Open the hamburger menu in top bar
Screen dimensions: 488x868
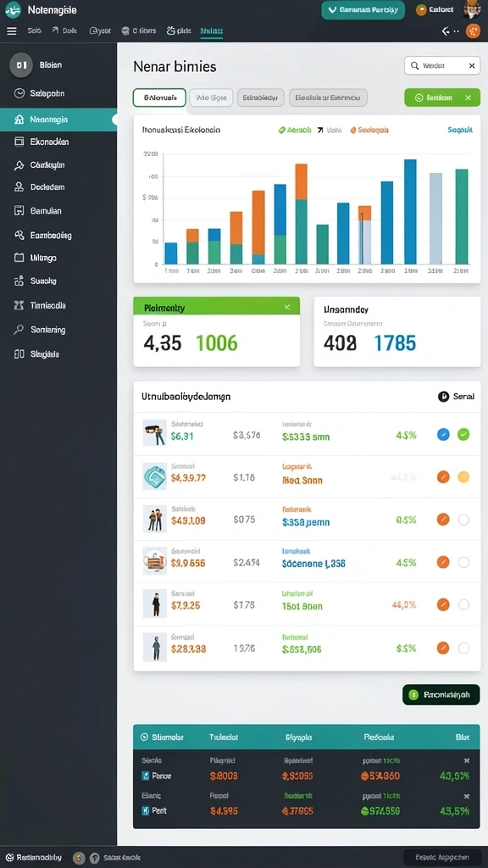(x=12, y=31)
